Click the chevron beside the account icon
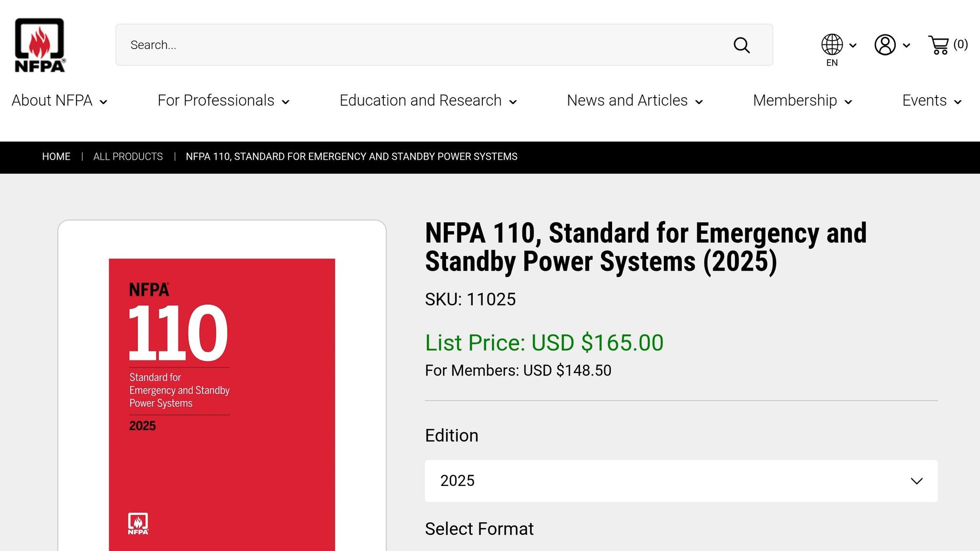The width and height of the screenshot is (980, 551). point(906,45)
